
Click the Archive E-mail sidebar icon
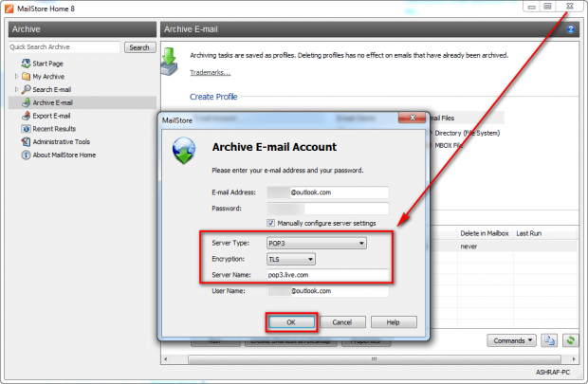click(26, 102)
